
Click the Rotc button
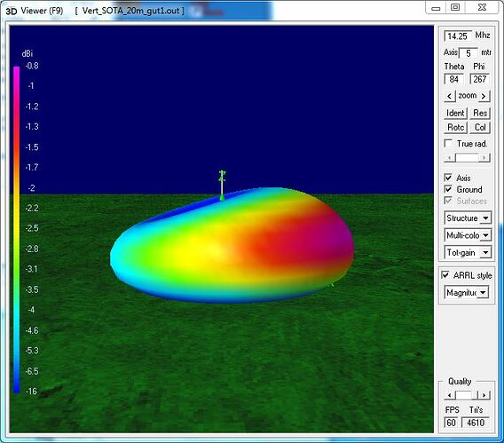(455, 128)
